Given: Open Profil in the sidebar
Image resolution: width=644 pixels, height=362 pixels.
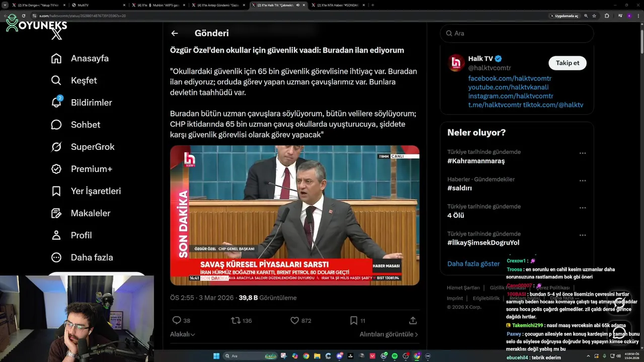Looking at the screenshot, I should click(71, 235).
